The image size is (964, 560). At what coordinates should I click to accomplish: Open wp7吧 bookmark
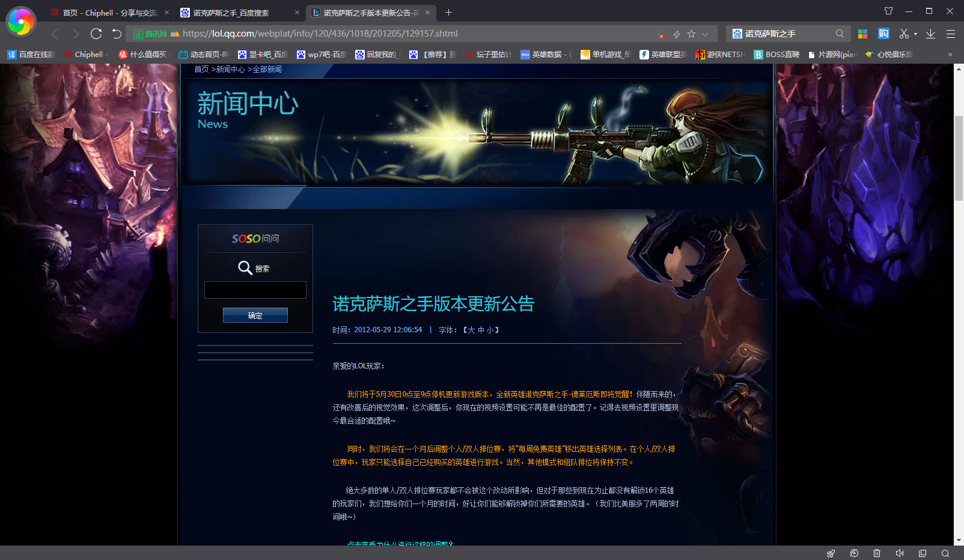click(x=322, y=54)
